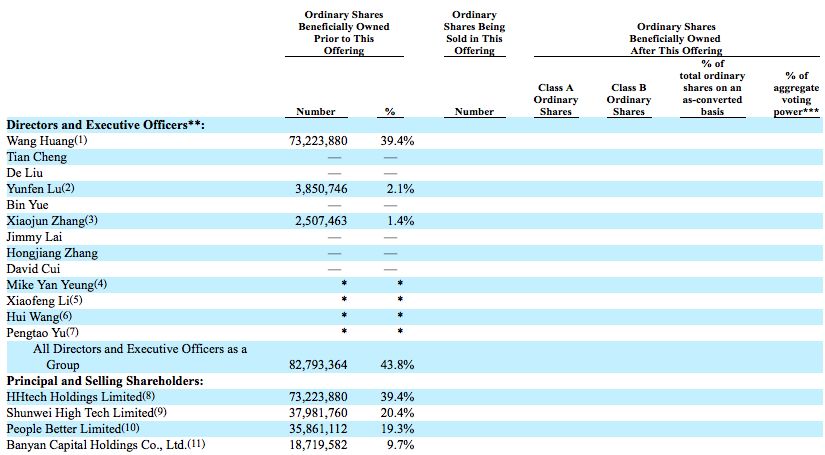Viewport: 825px width, 455px height.
Task: Click the '%' column header
Action: pyautogui.click(x=390, y=112)
